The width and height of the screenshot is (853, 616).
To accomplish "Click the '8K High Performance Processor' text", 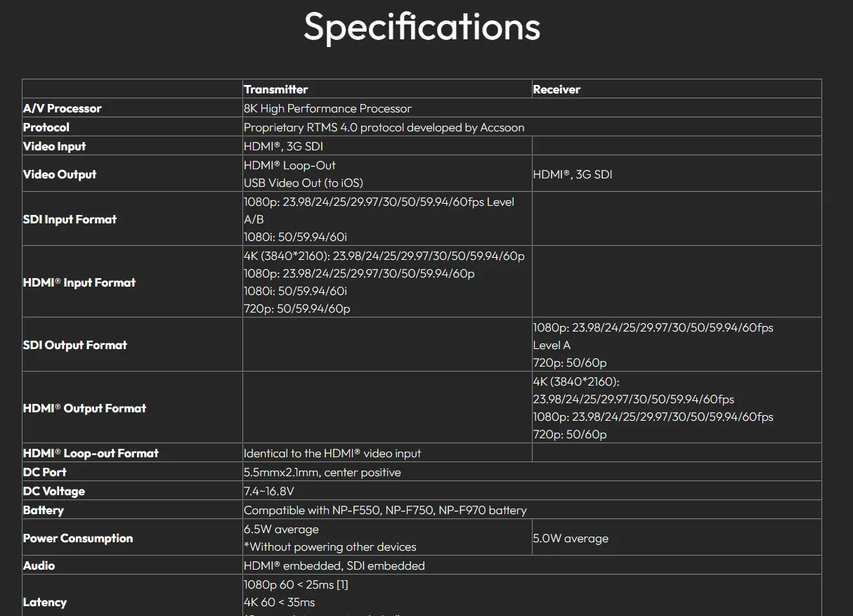I will [x=327, y=108].
